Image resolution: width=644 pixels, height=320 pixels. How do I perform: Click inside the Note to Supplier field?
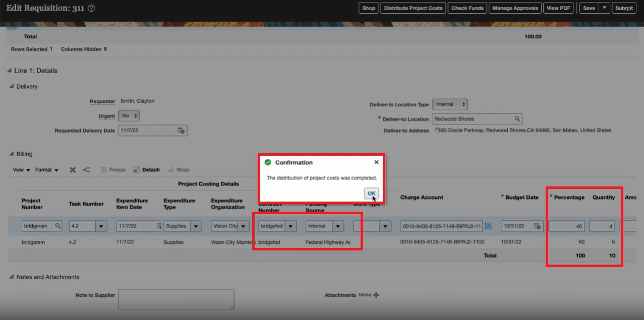pyautogui.click(x=175, y=298)
